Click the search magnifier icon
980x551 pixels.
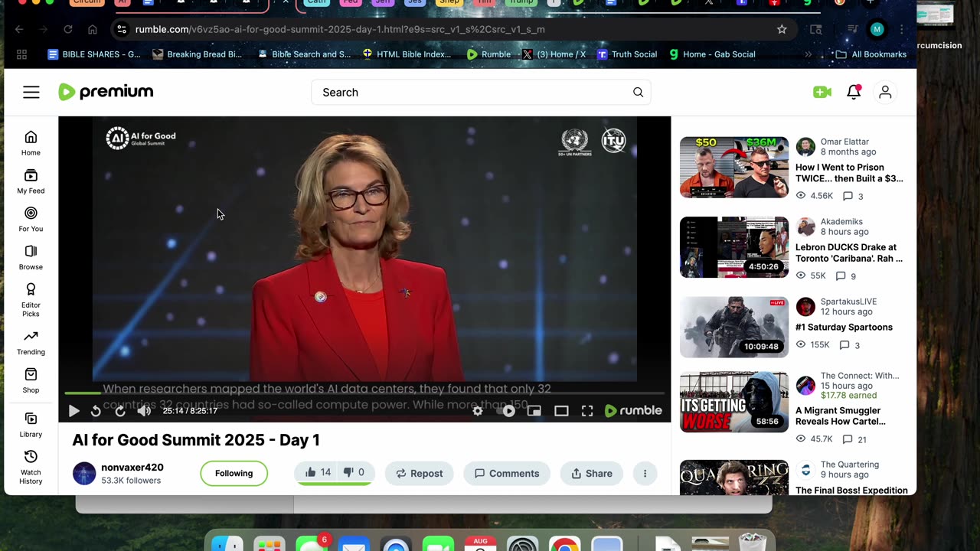[x=638, y=93]
